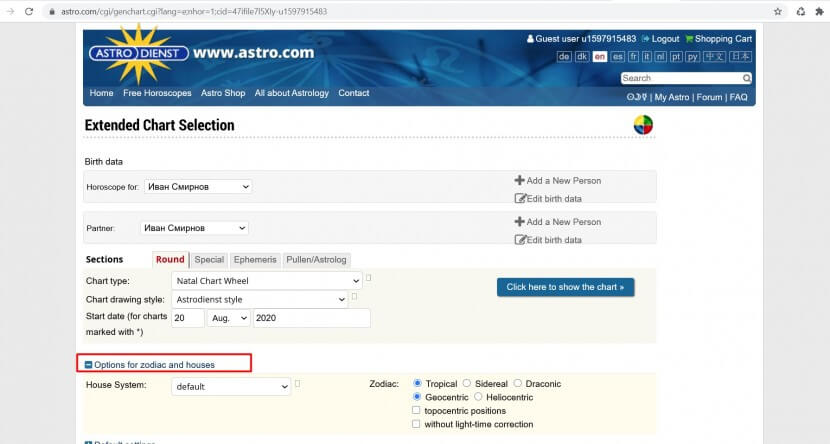Switch language to German (de)
Screen dimensions: 830x444
pyautogui.click(x=564, y=57)
